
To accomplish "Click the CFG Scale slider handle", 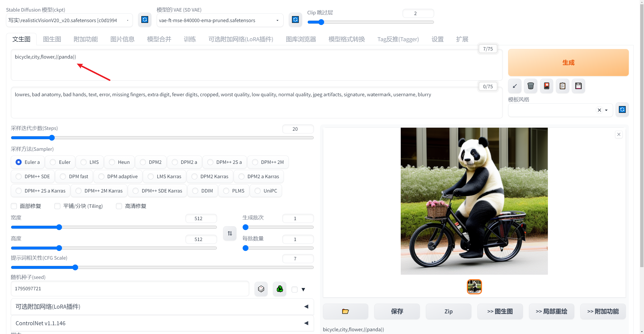I will coord(75,267).
